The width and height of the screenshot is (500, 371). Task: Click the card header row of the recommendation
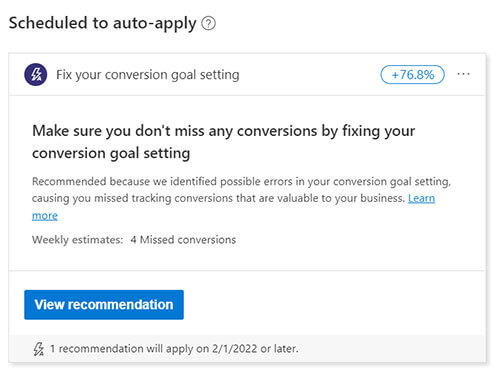pyautogui.click(x=247, y=75)
